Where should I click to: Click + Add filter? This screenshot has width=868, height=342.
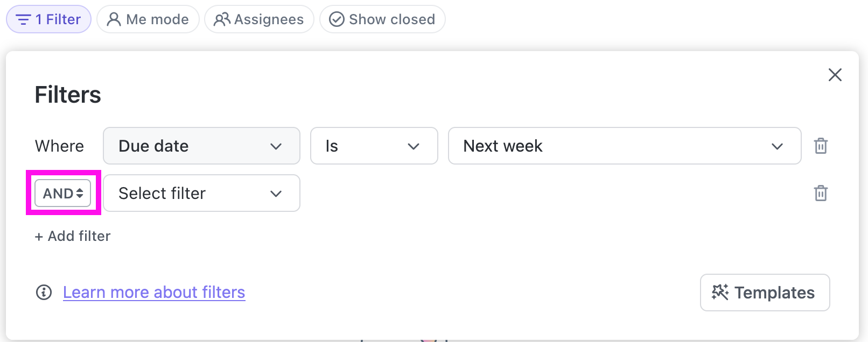pos(73,236)
